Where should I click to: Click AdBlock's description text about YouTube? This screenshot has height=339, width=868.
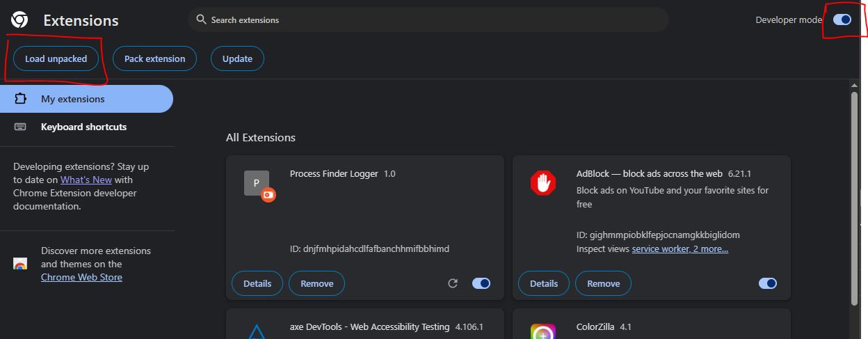tap(673, 197)
